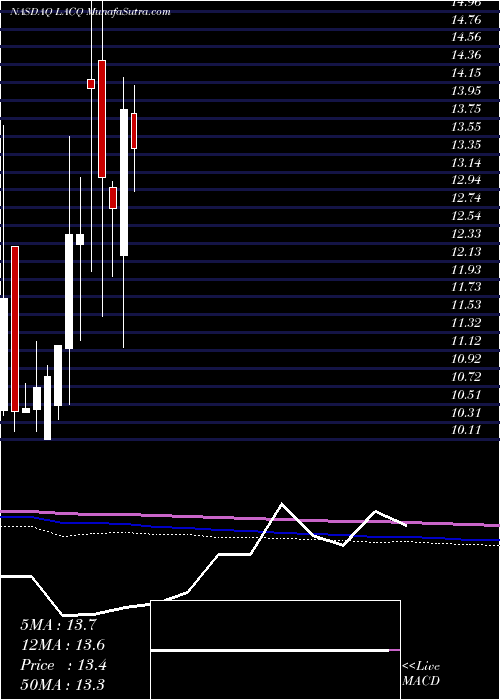Click the 10.72 price level label
500x700 pixels.
pos(466,377)
